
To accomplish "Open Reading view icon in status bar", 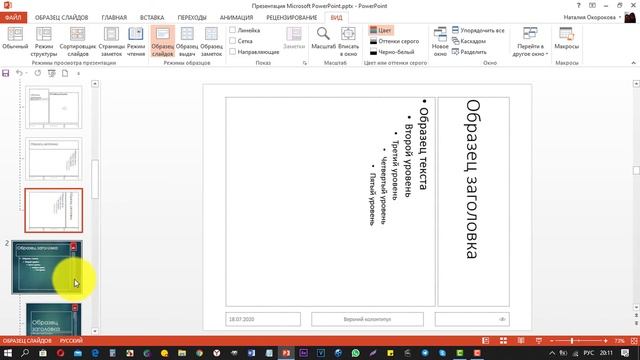I will pyautogui.click(x=521, y=340).
